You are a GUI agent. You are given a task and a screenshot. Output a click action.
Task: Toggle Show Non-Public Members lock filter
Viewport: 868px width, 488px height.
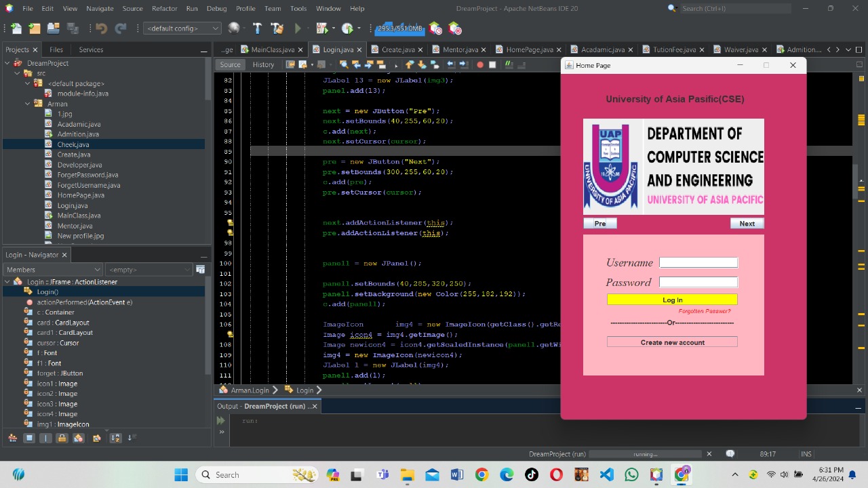tap(62, 438)
